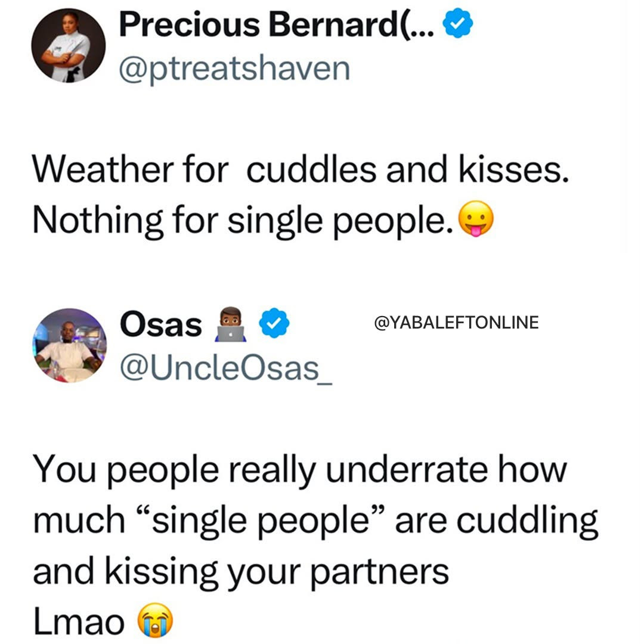The width and height of the screenshot is (644, 644).
Task: Click the Precious Bernard display name
Action: (x=276, y=24)
